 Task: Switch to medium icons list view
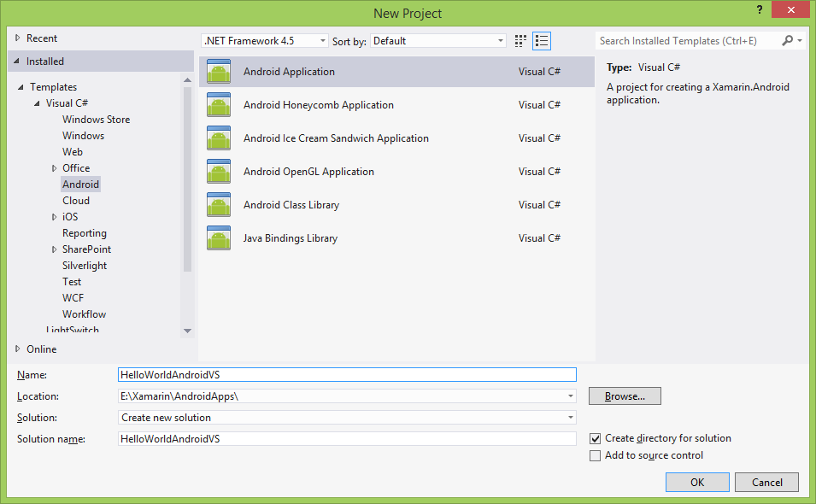click(x=542, y=41)
